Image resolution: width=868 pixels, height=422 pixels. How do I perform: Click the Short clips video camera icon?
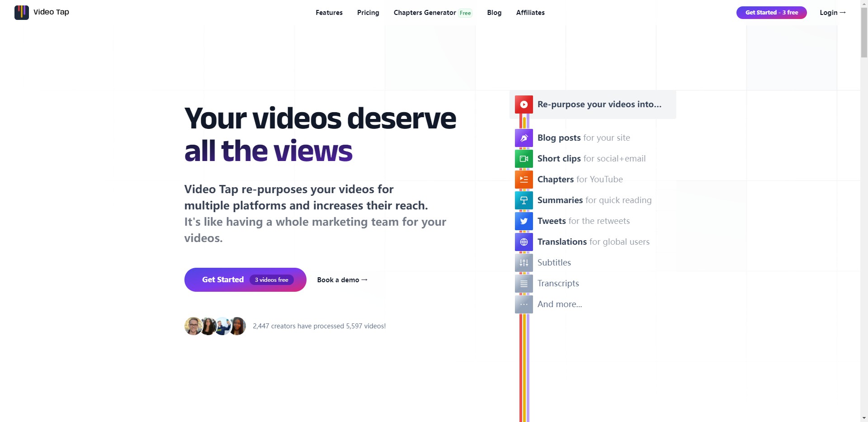[524, 158]
